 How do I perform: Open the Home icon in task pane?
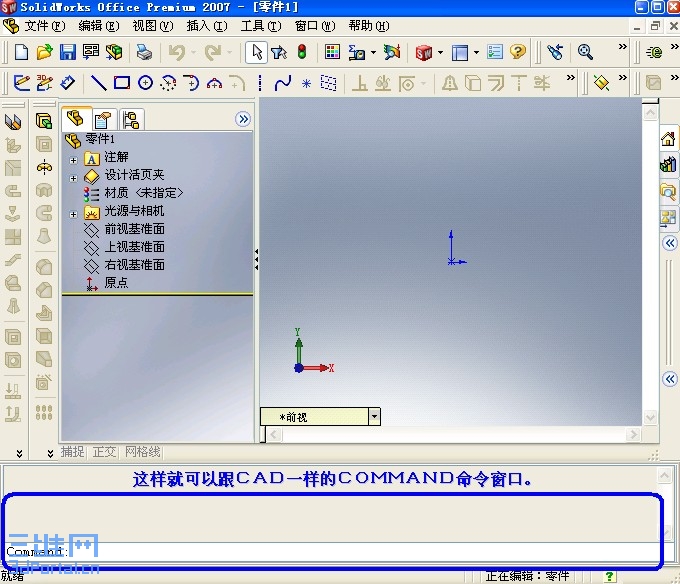click(x=668, y=139)
